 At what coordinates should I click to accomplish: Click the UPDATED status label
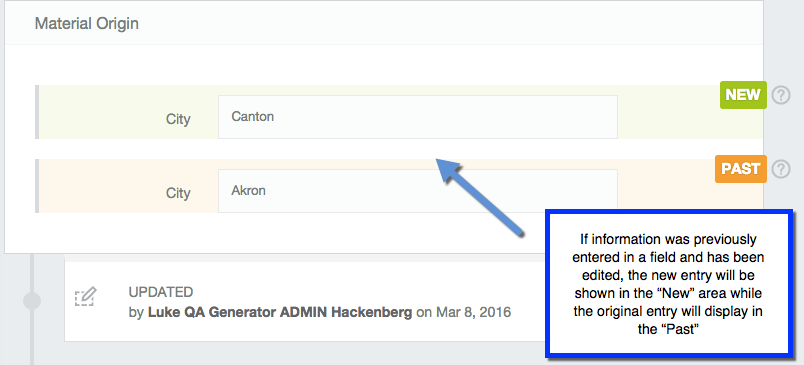[x=160, y=292]
